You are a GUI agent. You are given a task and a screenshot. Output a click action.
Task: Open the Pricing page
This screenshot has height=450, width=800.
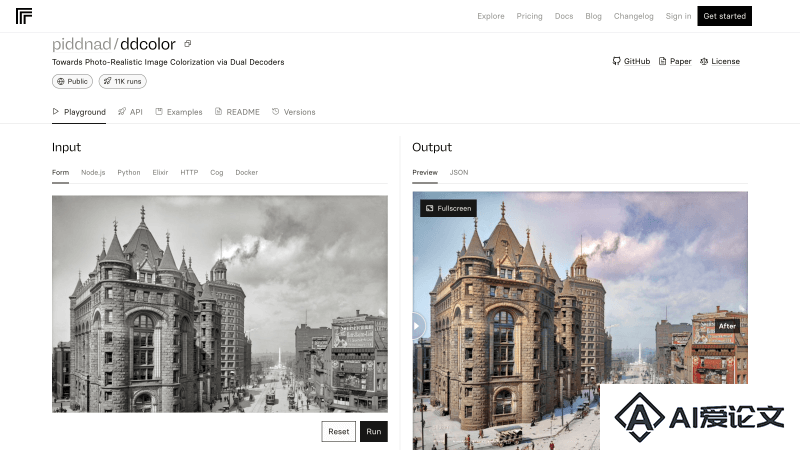click(529, 16)
